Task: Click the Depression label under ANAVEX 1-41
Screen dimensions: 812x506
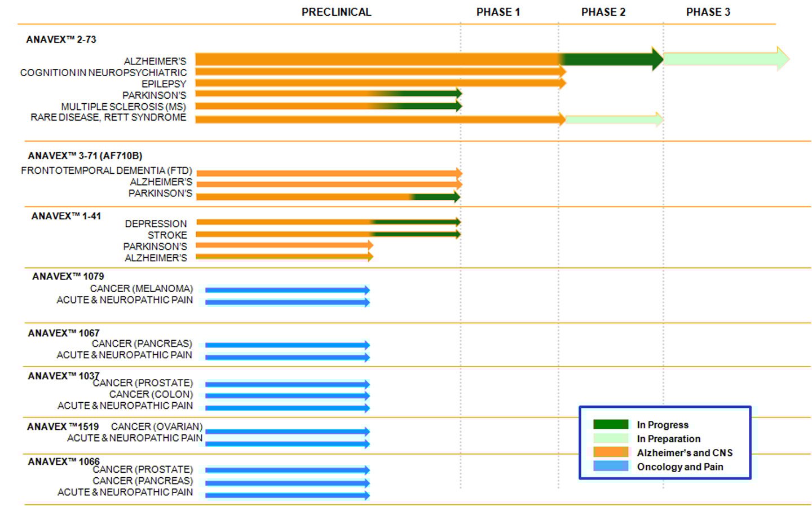Action: tap(156, 224)
